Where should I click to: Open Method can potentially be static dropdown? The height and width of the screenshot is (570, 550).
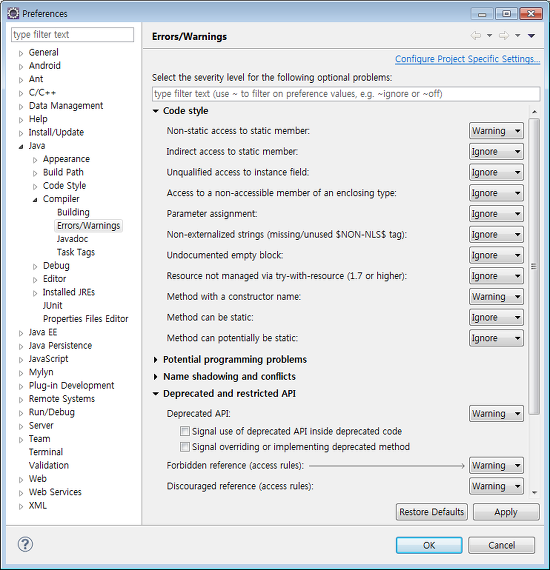pyautogui.click(x=496, y=338)
